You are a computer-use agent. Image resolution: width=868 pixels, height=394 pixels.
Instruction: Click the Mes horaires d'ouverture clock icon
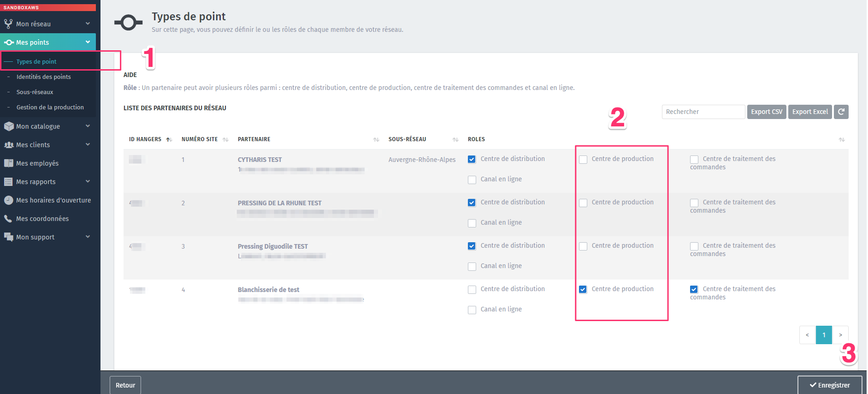pos(8,200)
